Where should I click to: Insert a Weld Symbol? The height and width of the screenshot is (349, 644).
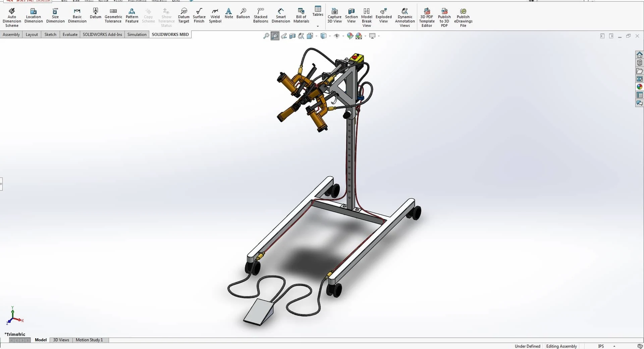click(215, 15)
